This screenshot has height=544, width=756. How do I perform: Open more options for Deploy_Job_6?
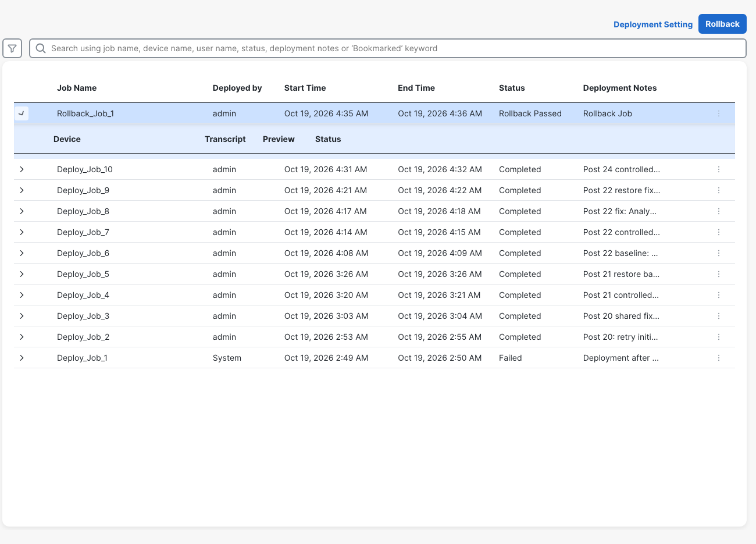point(719,253)
